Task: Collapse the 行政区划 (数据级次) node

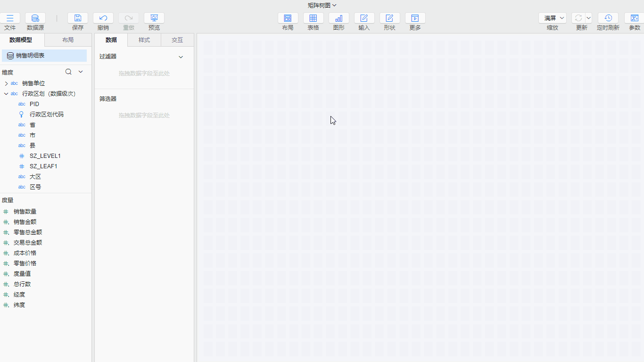Action: point(6,94)
